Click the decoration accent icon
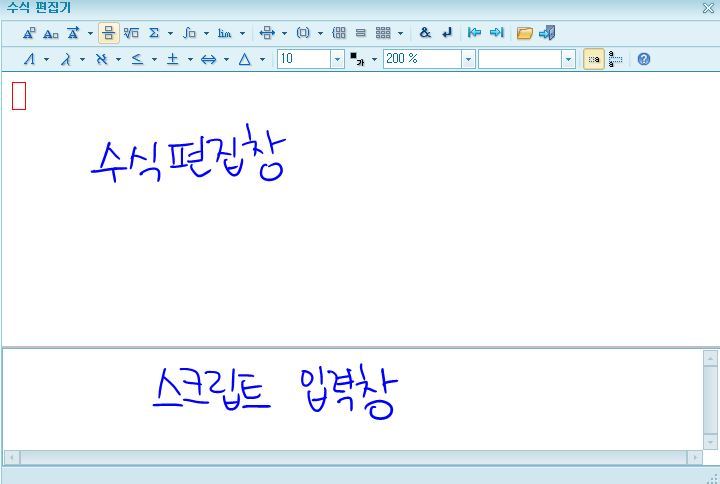 [x=73, y=33]
